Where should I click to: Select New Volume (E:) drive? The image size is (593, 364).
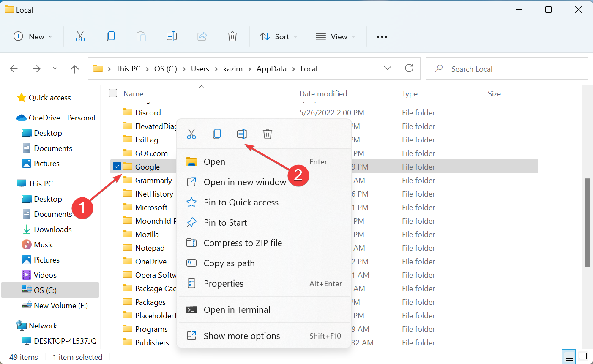point(61,306)
